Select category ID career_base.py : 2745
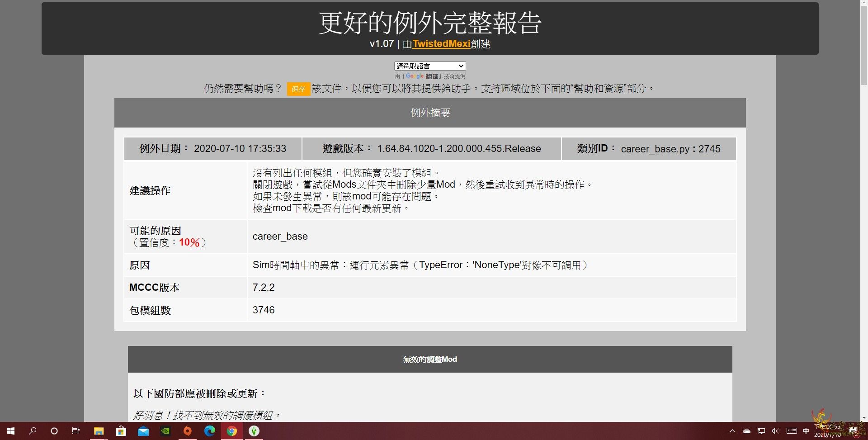Screen dimensions: 868x440 (670, 149)
